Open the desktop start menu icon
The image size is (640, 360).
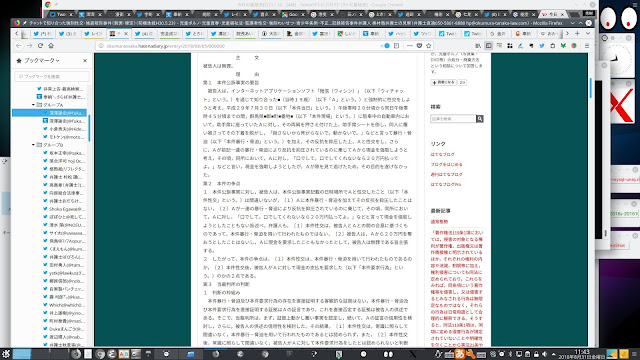[x=6, y=354]
